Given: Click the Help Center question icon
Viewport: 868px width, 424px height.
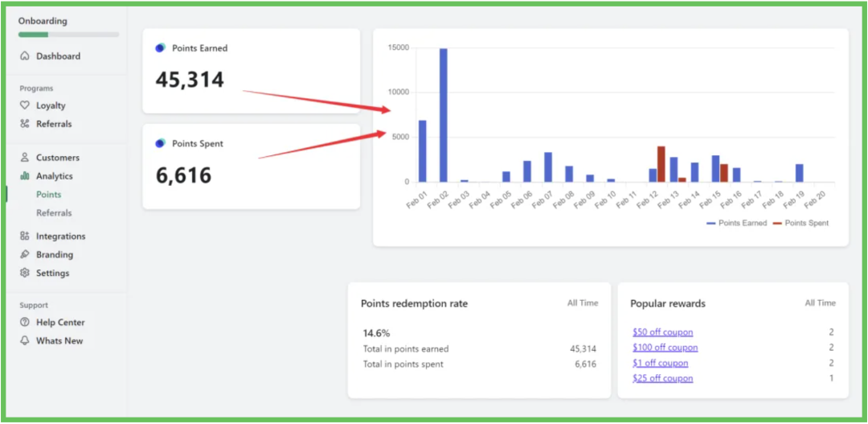Looking at the screenshot, I should [25, 323].
